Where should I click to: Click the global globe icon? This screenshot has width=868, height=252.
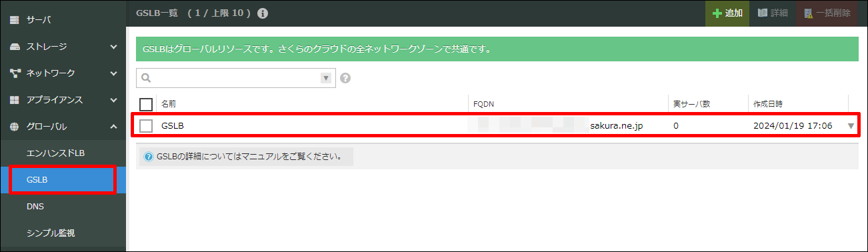point(14,127)
